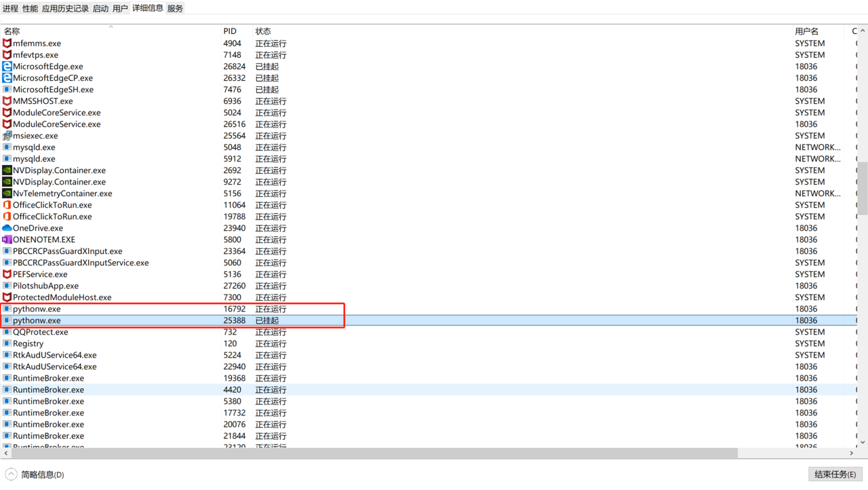Screen dimensions: 868x490
Task: Click the NVIDIA icon beside NvTelemetryContainer.exe
Action: 7,193
